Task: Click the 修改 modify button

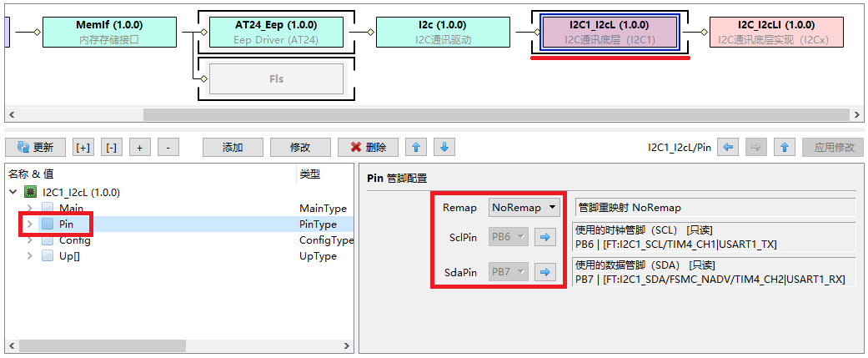Action: [x=300, y=148]
